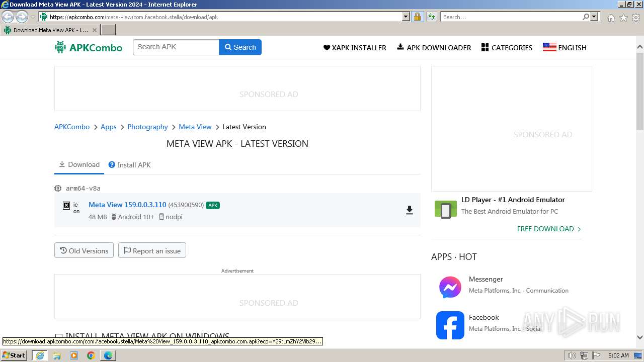This screenshot has width=644, height=362.
Task: Open Meta View 159.0.0.3.110 link
Action: point(127,205)
